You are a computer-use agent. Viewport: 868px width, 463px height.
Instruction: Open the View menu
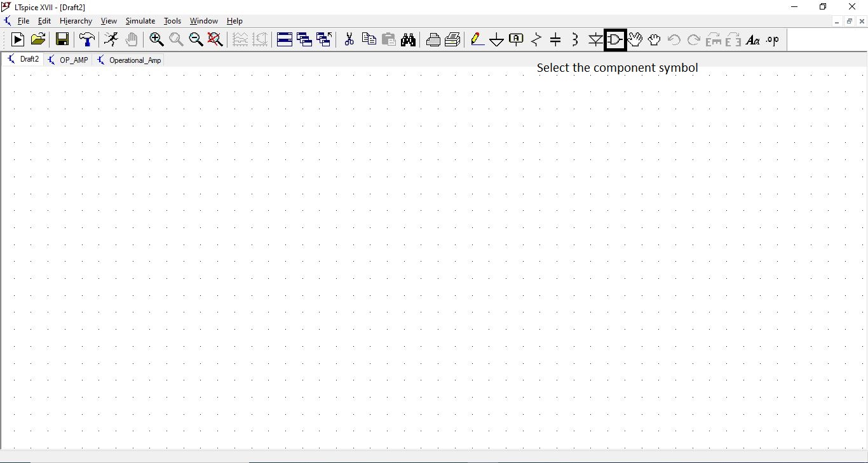(109, 21)
